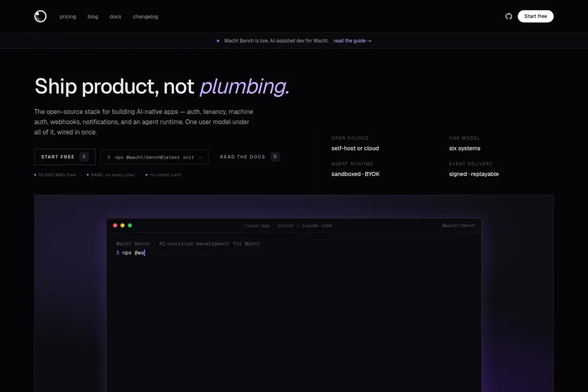Click the START FREE hero button
This screenshot has width=588, height=392.
(x=65, y=157)
